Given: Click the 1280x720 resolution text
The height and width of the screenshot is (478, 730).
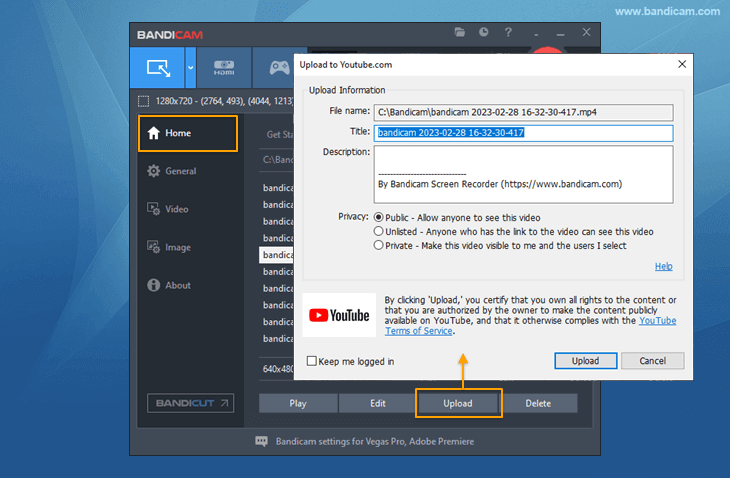Looking at the screenshot, I should [174, 101].
